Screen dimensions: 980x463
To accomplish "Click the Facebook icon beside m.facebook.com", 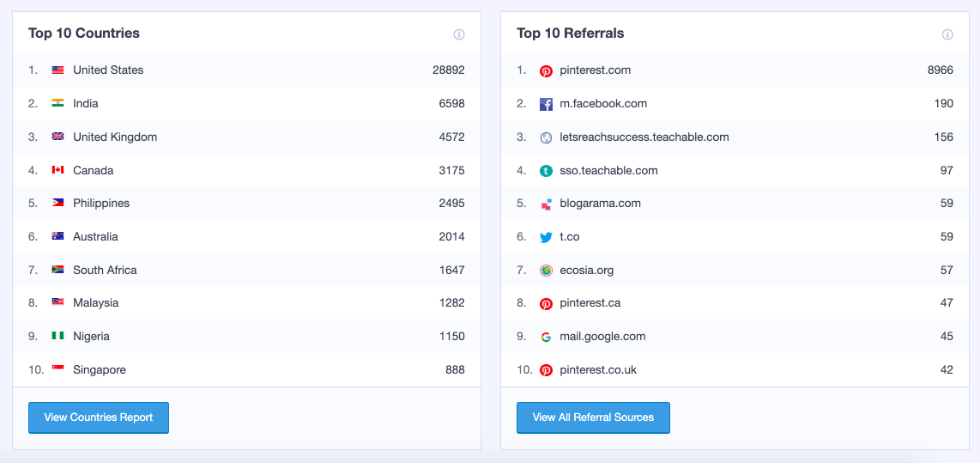I will 546,104.
